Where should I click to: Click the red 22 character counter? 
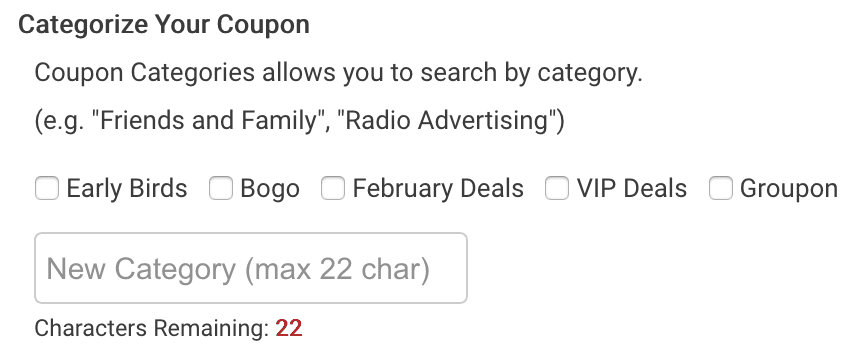pos(289,329)
